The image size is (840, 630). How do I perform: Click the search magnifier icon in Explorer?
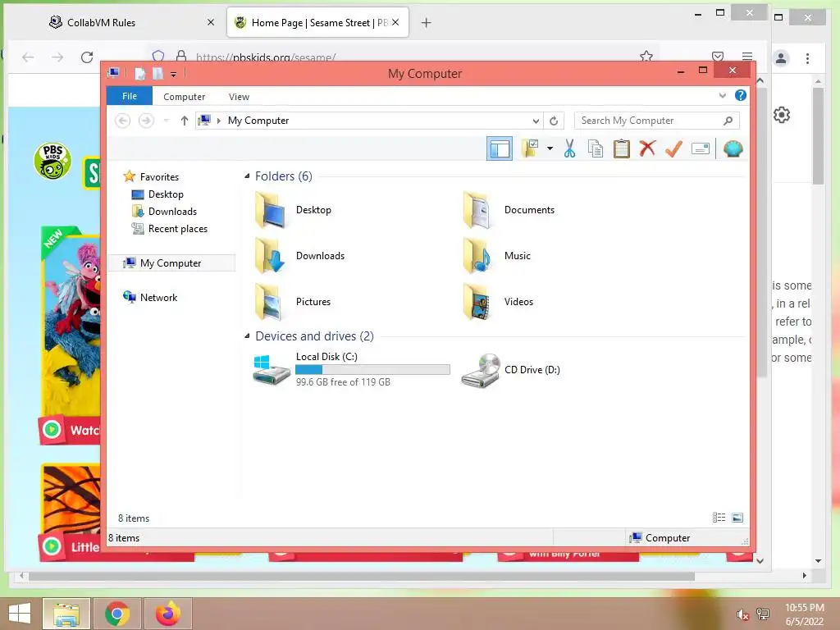pos(728,121)
